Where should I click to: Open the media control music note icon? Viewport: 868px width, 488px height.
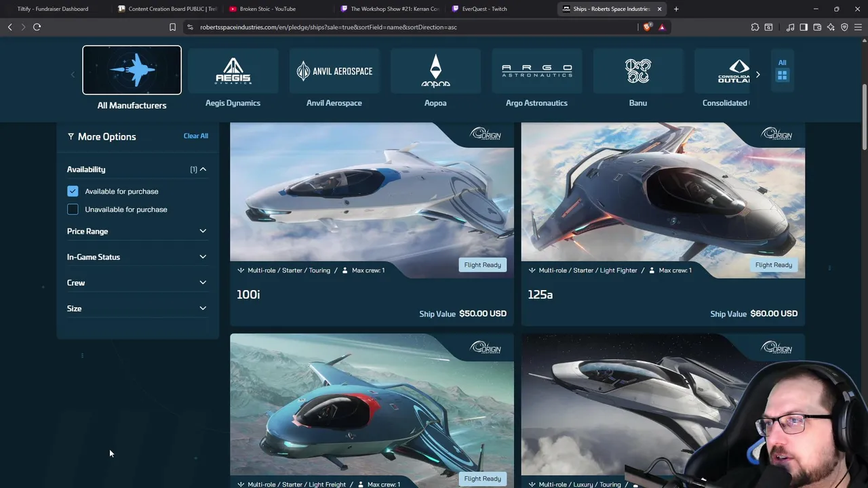coord(790,27)
